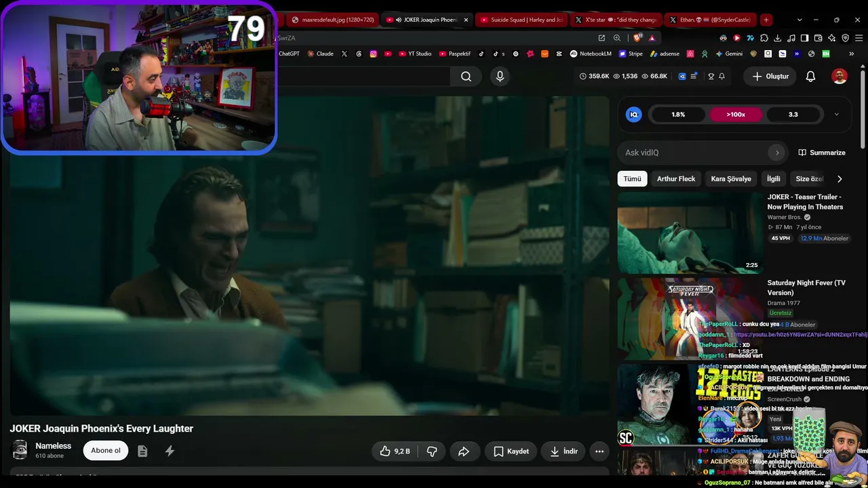The height and width of the screenshot is (488, 868).
Task: Open the NotebookLM bookmark
Action: click(591, 54)
